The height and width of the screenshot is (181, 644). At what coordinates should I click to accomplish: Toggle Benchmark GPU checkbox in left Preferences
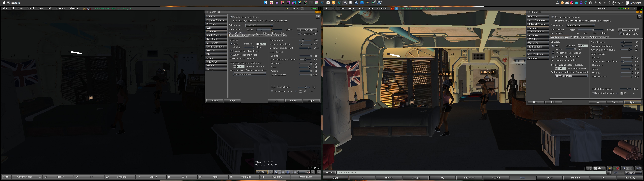(x=299, y=34)
